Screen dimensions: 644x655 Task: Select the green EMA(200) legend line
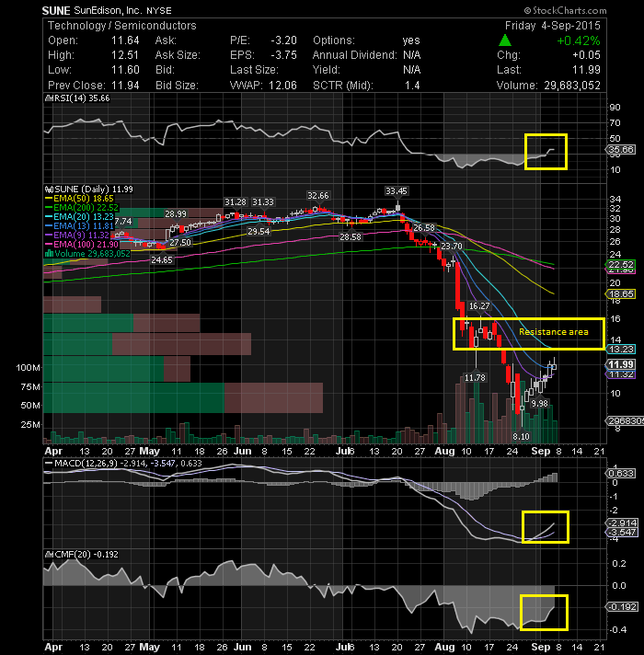pyautogui.click(x=49, y=208)
